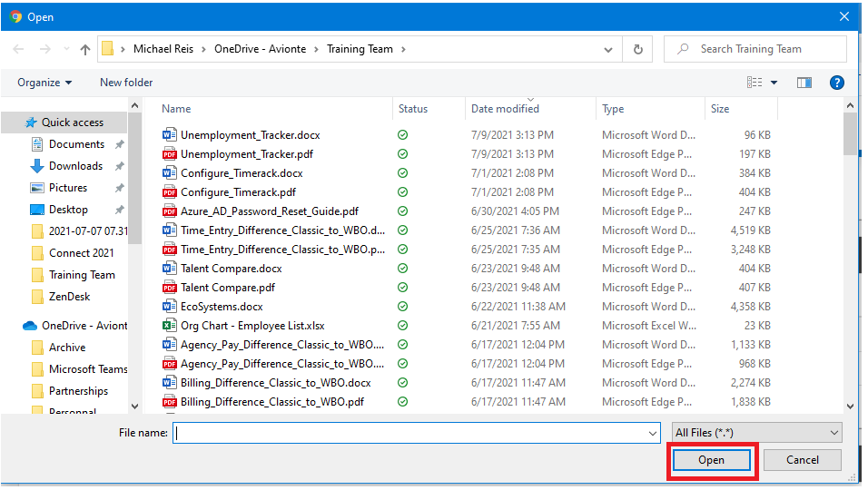Click the Forward navigation arrow
Image resolution: width=868 pixels, height=490 pixels.
coord(45,49)
